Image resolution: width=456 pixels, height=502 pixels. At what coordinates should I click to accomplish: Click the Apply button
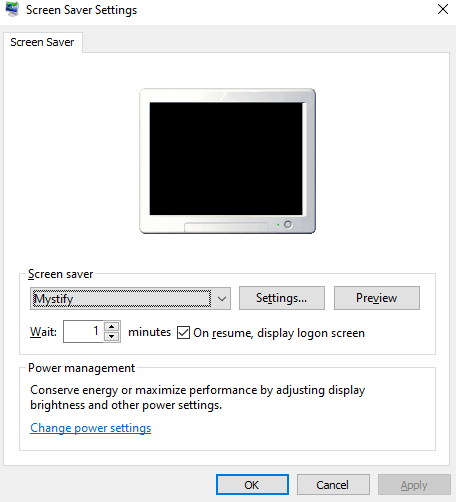coord(414,485)
